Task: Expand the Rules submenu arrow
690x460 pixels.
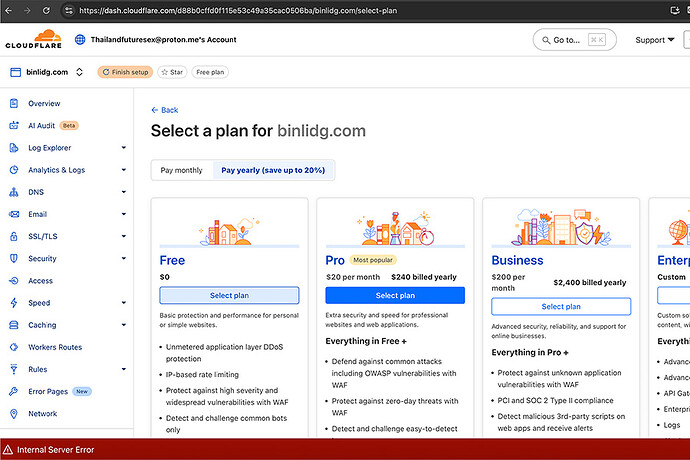Action: (x=124, y=369)
